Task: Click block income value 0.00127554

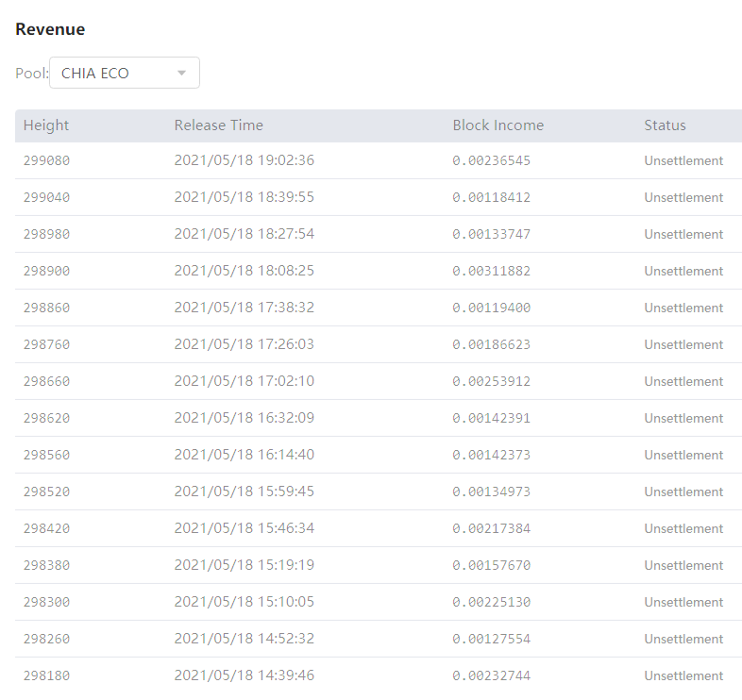Action: [x=492, y=639]
